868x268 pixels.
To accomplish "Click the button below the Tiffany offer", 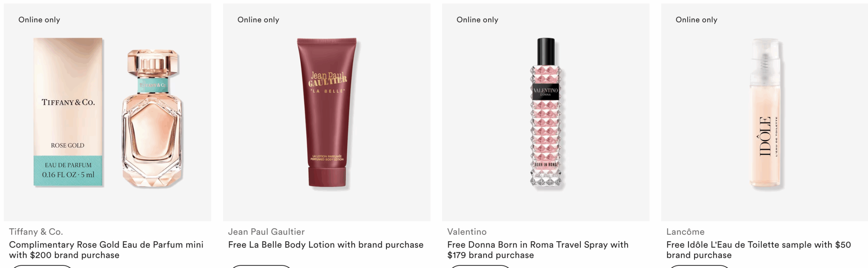I will (42, 266).
